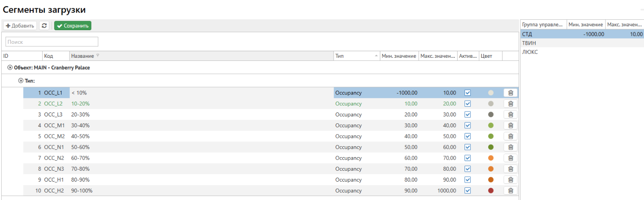Delete the OCC_N3 segment with its trash icon
The height and width of the screenshot is (200, 644).
point(510,169)
